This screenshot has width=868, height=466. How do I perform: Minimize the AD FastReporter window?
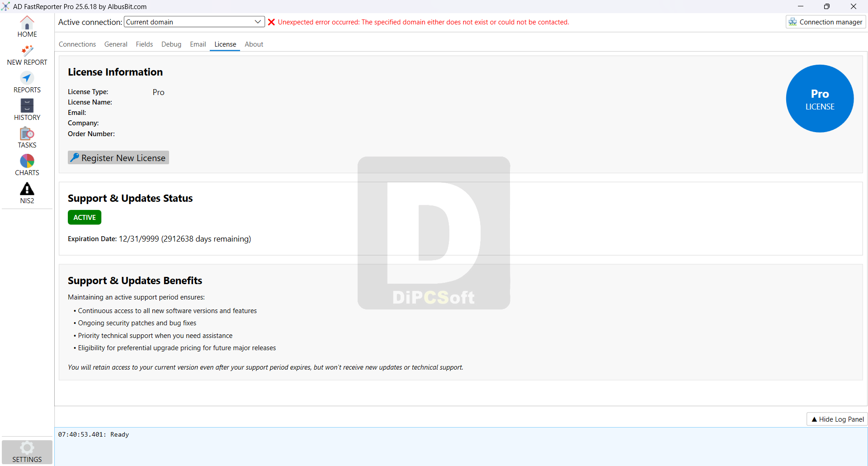coord(801,6)
